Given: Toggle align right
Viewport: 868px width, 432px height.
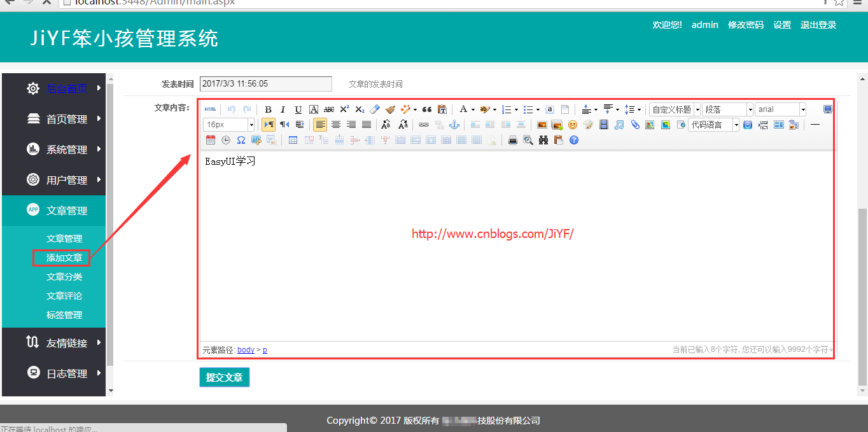Looking at the screenshot, I should [x=351, y=125].
